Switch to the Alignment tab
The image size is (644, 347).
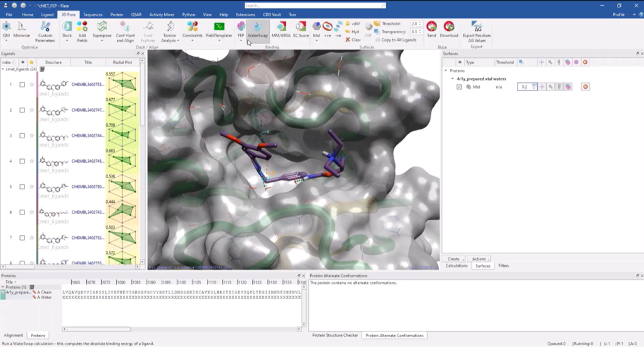[13, 336]
